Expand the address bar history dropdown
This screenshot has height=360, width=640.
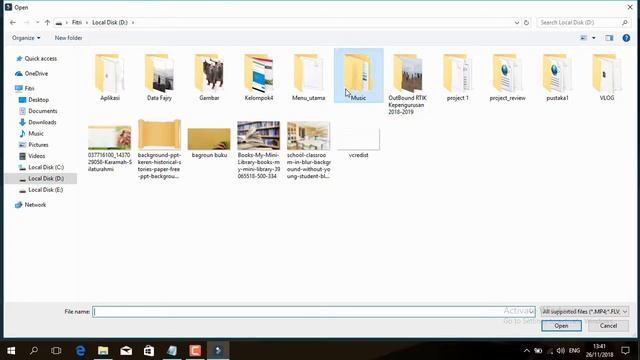(x=517, y=22)
